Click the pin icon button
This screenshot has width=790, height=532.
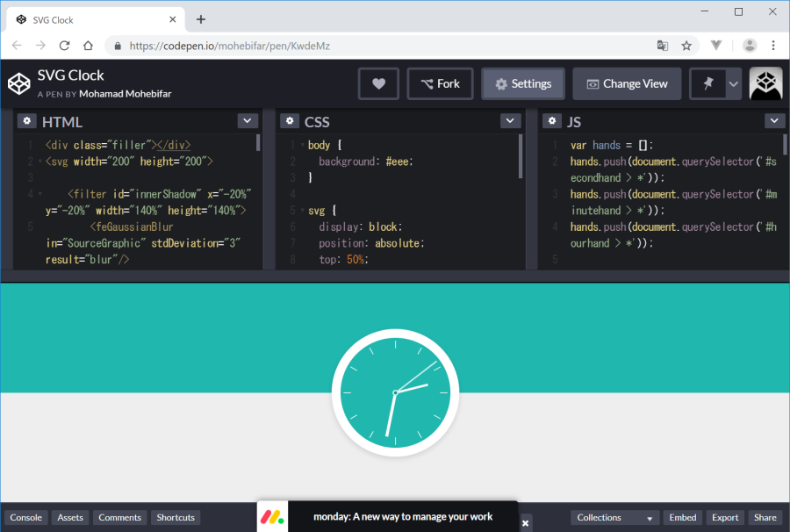[x=707, y=84]
